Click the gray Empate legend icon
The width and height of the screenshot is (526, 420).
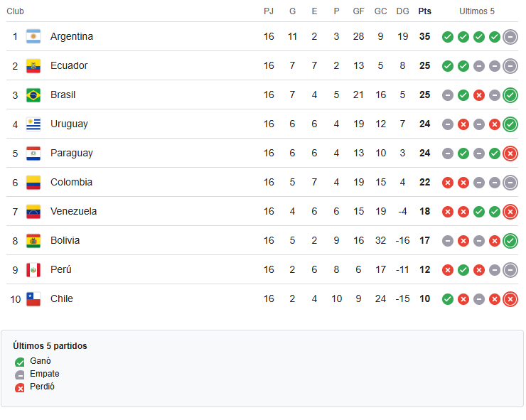pos(19,375)
